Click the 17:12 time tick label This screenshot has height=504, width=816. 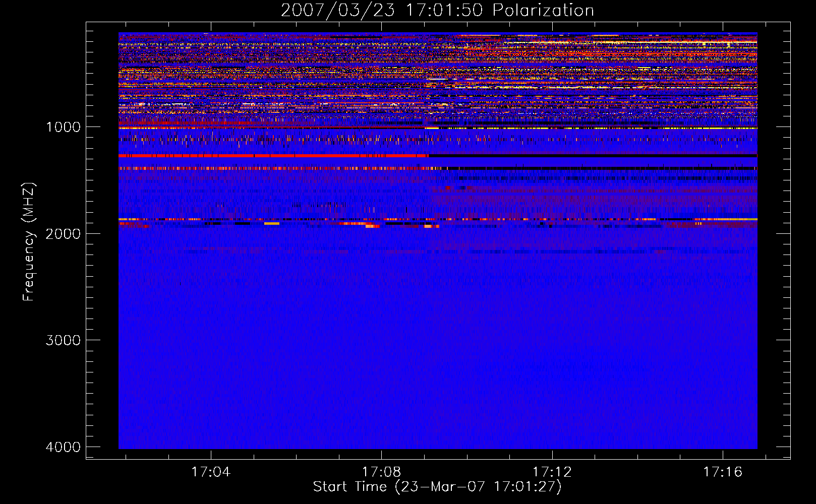coord(552,472)
